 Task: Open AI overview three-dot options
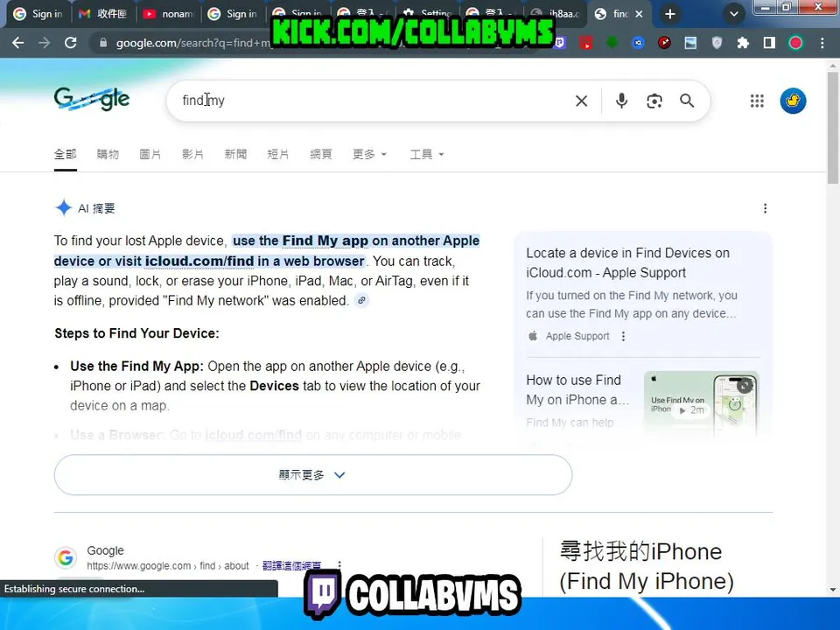coord(765,208)
